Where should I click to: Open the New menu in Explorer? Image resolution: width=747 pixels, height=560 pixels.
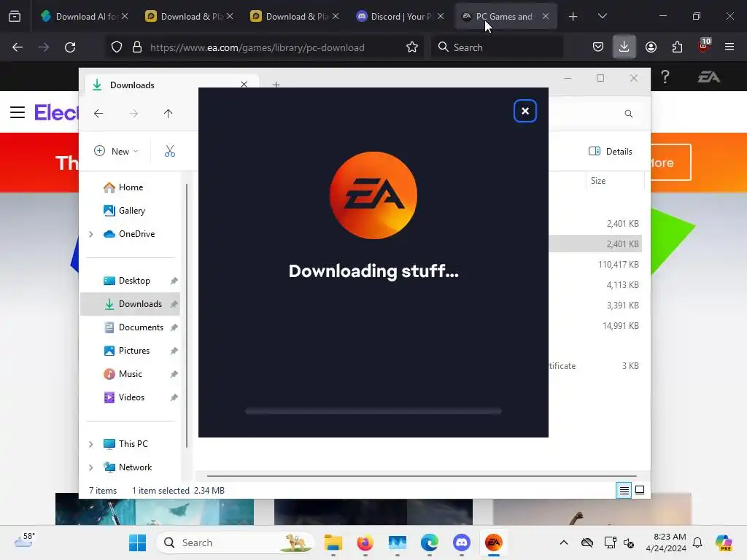click(116, 151)
